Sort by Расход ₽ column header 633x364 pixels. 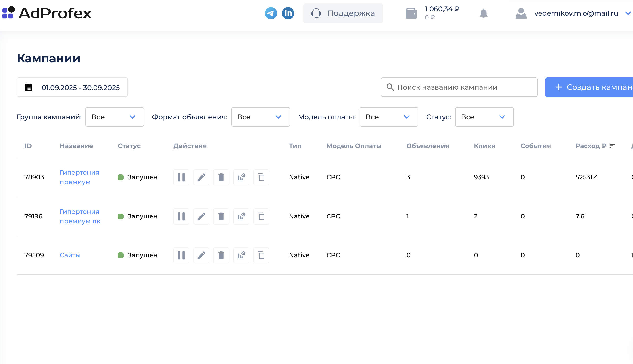[x=595, y=146]
